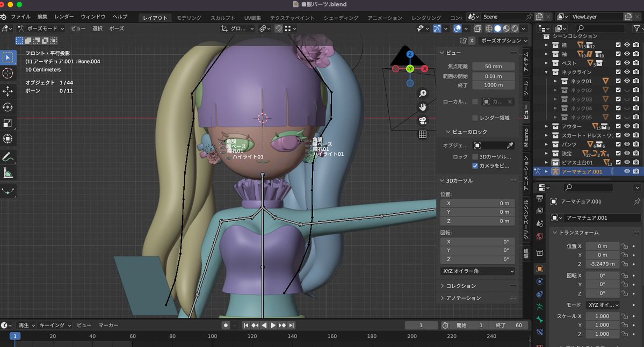Activate the Move tool
Image resolution: width=644 pixels, height=347 pixels.
[8, 91]
